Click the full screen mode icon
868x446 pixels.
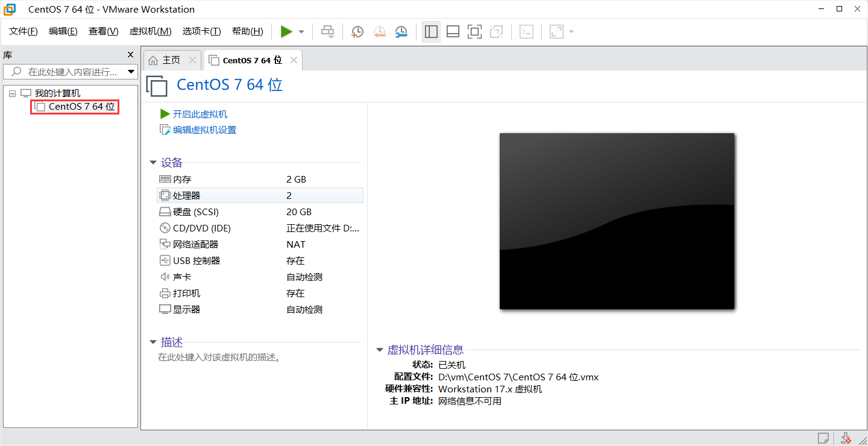click(x=475, y=31)
